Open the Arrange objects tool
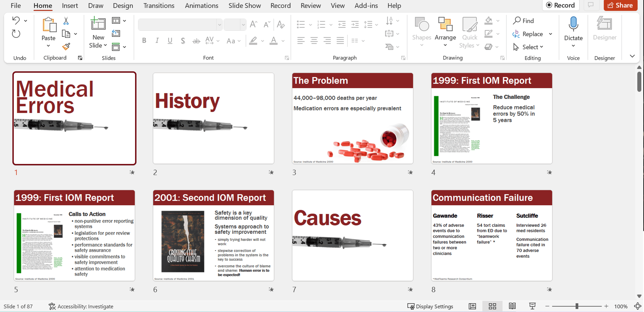Viewport: 644px width, 312px height. (x=445, y=32)
